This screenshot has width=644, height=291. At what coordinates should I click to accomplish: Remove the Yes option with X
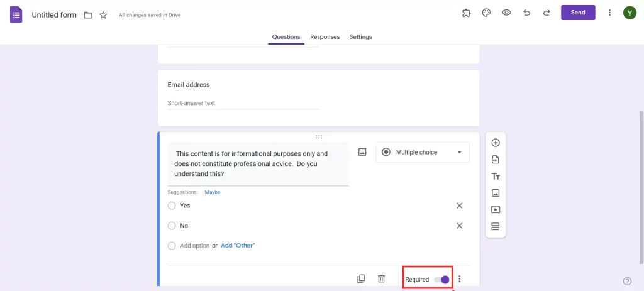click(459, 206)
